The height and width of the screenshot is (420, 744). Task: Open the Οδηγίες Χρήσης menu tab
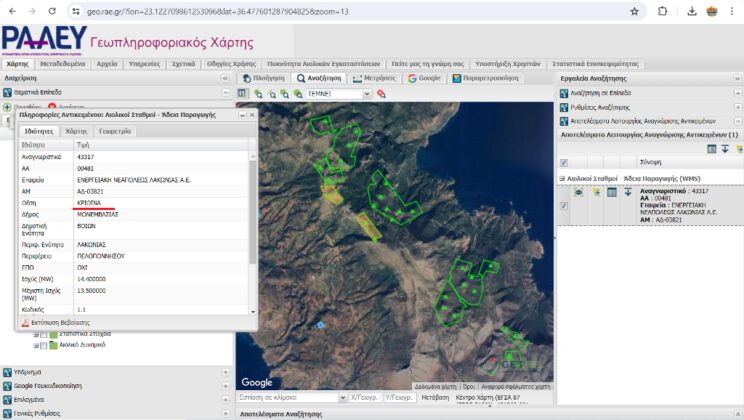(231, 64)
